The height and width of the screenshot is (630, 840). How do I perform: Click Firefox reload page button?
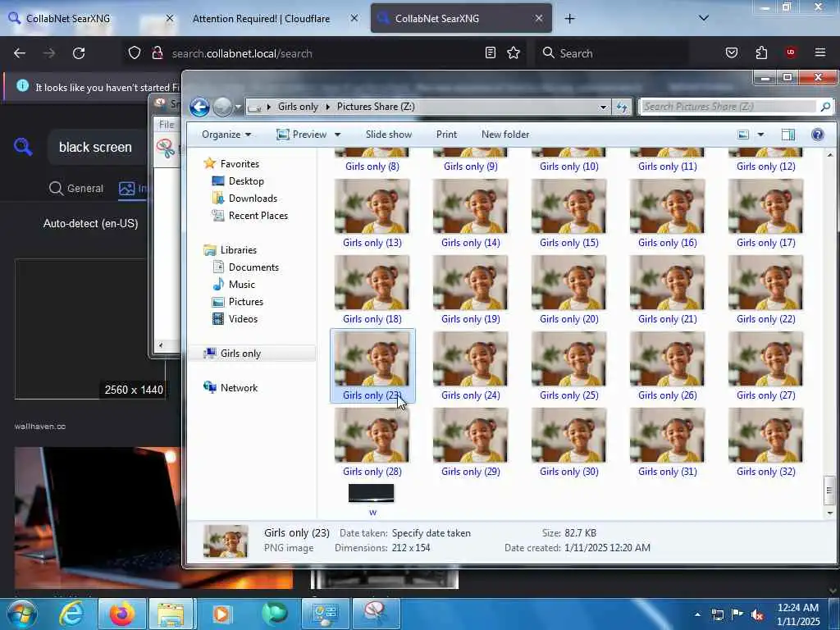79,53
